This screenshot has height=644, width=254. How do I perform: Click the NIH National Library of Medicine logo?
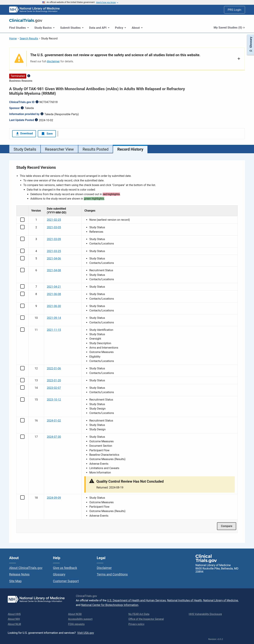pyautogui.click(x=35, y=10)
